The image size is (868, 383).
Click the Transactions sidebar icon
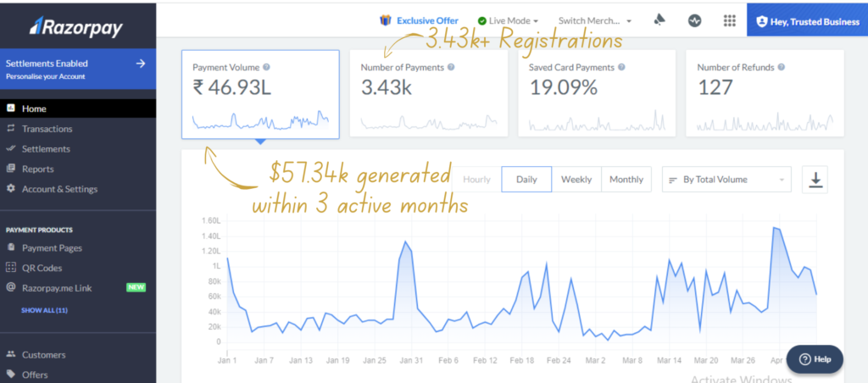tap(10, 129)
